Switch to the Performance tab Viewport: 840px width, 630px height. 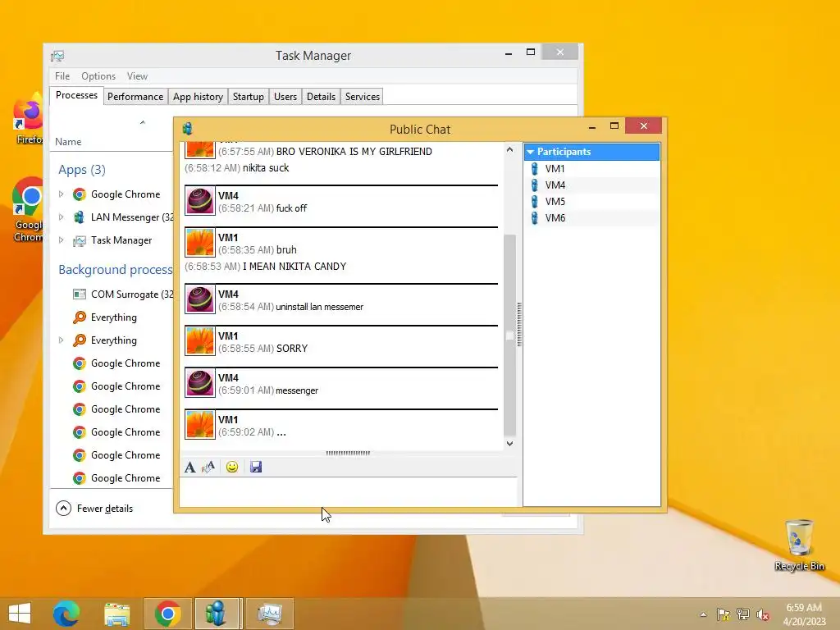click(135, 97)
